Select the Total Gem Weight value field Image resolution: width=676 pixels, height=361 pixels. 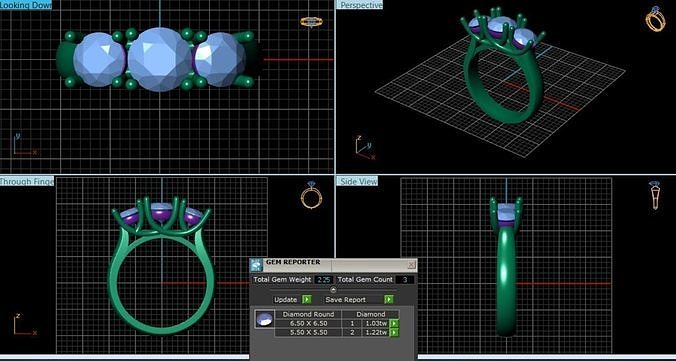[x=323, y=279]
